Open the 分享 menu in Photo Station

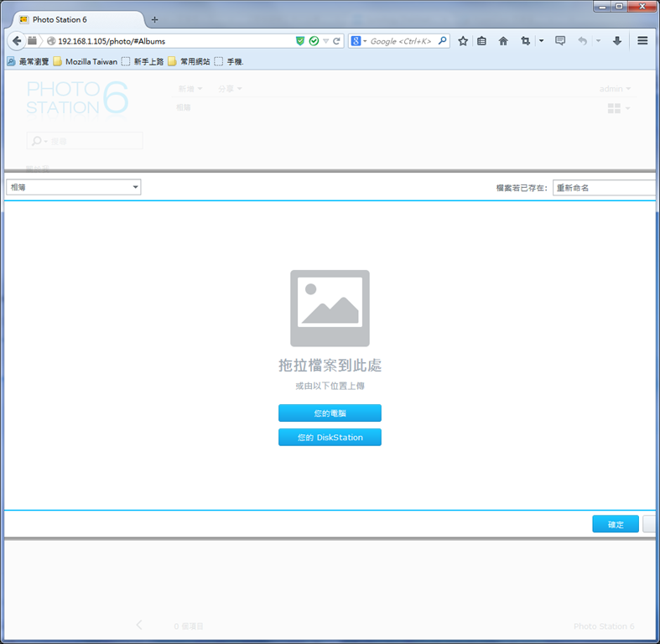(230, 89)
